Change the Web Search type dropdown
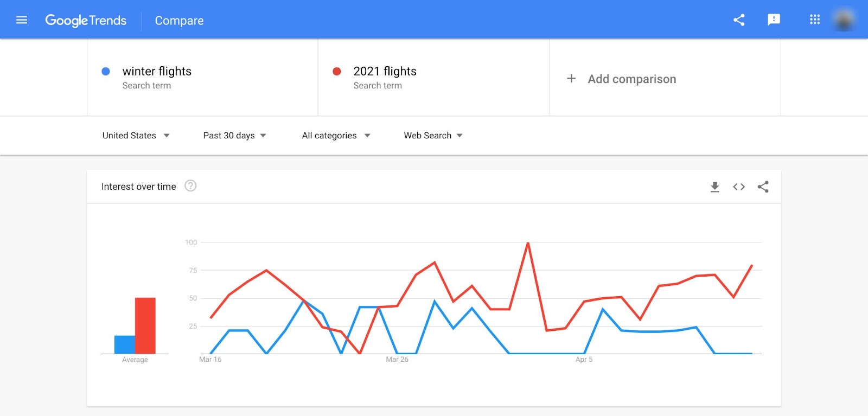Screen dimensions: 868x416 point(433,136)
